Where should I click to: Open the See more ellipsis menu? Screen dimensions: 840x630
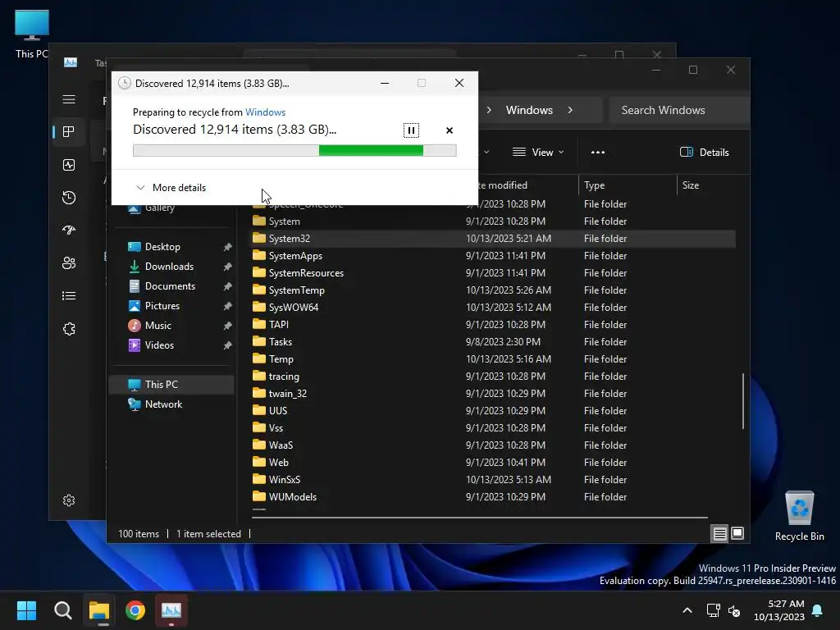598,152
